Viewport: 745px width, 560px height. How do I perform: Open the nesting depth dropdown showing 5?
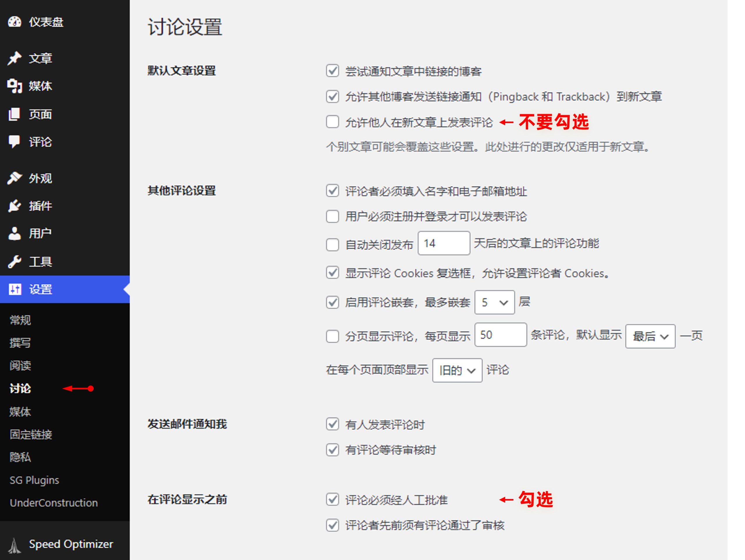tap(494, 302)
